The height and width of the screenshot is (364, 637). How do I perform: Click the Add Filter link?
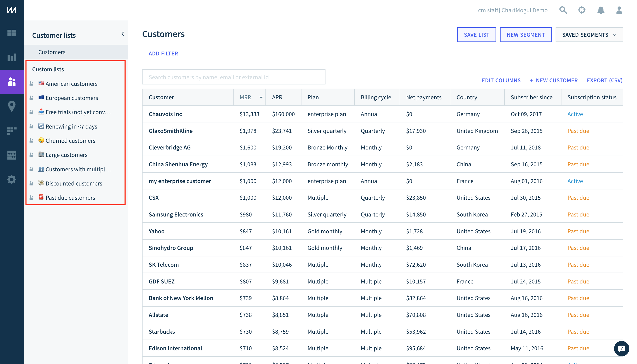[163, 53]
